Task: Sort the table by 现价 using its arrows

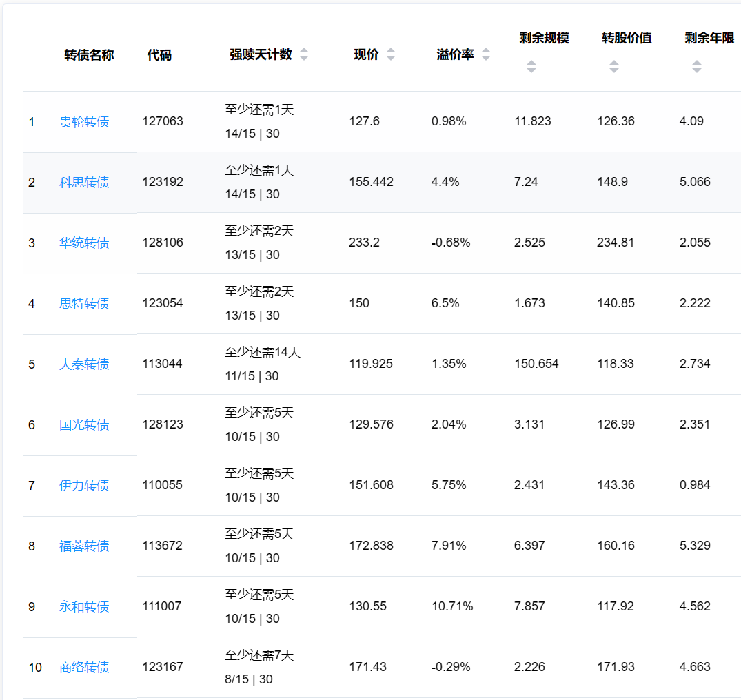Action: 391,55
